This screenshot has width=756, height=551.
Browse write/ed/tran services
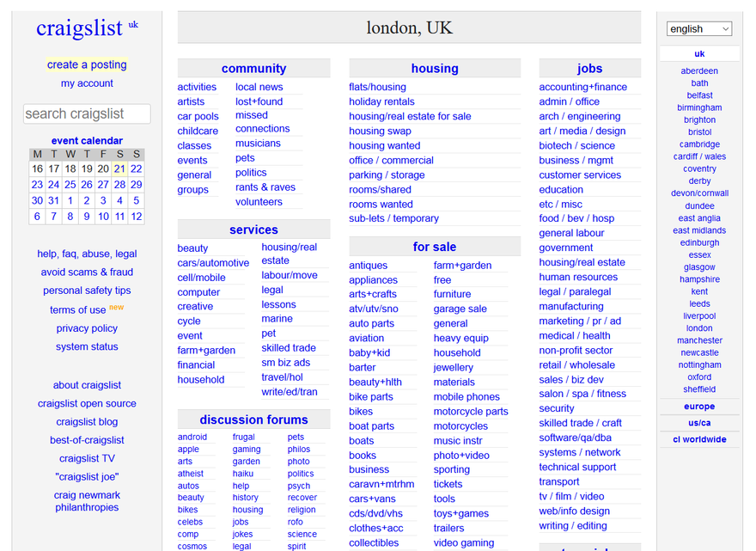(290, 392)
